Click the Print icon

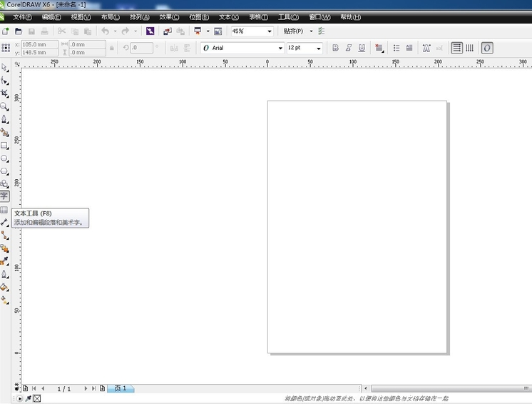pos(44,31)
